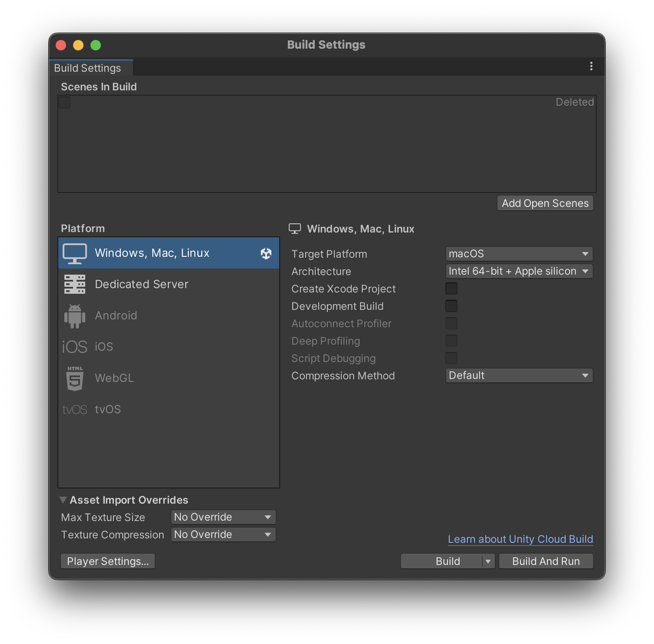Toggle the Deleted scene checkbox
The width and height of the screenshot is (654, 644).
pyautogui.click(x=64, y=102)
